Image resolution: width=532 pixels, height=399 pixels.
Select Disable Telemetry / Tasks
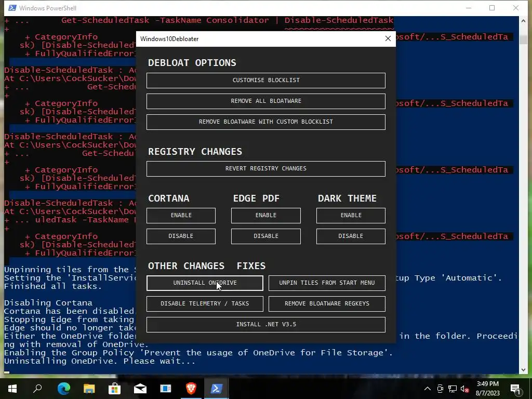pos(205,303)
